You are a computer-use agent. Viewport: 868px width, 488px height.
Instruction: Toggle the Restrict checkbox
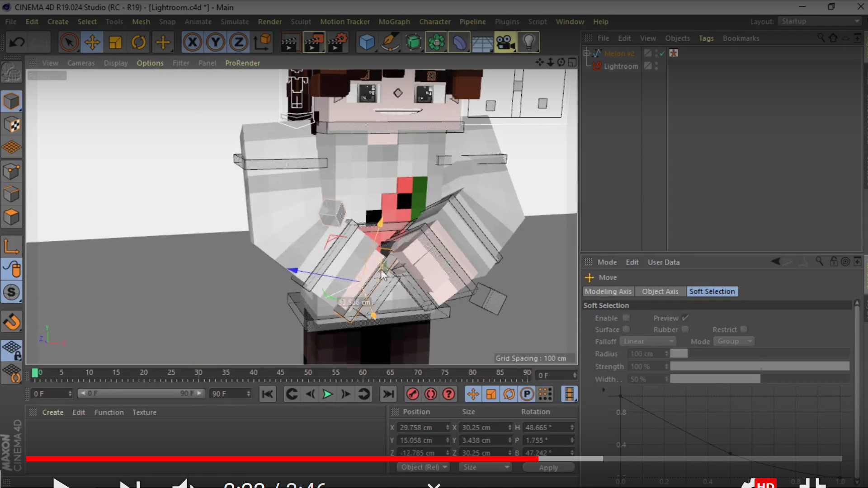coord(744,329)
